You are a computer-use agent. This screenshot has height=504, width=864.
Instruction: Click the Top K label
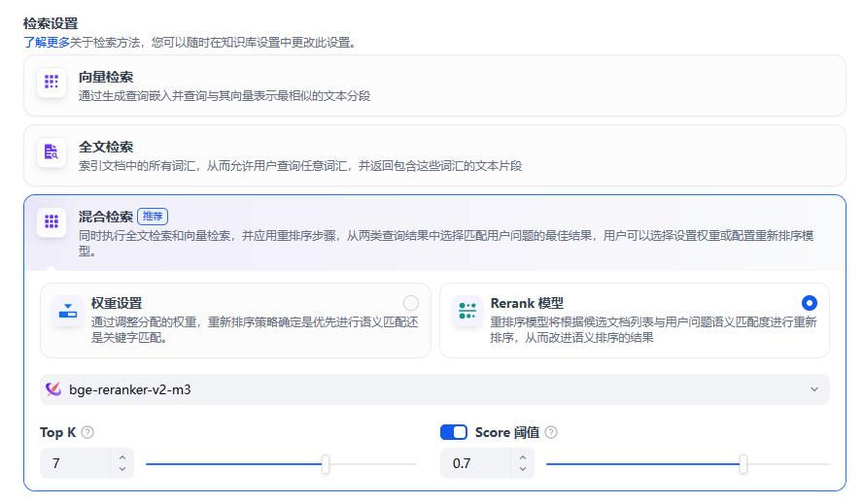tap(58, 432)
